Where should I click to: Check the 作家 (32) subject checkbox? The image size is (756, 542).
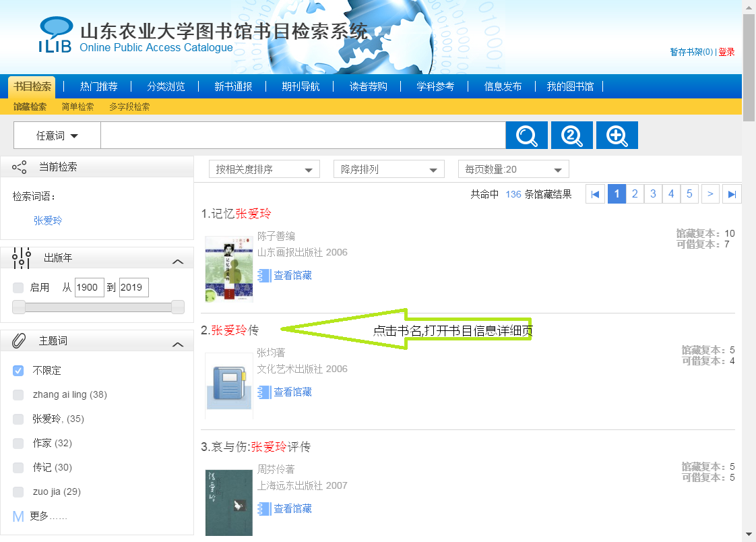18,444
